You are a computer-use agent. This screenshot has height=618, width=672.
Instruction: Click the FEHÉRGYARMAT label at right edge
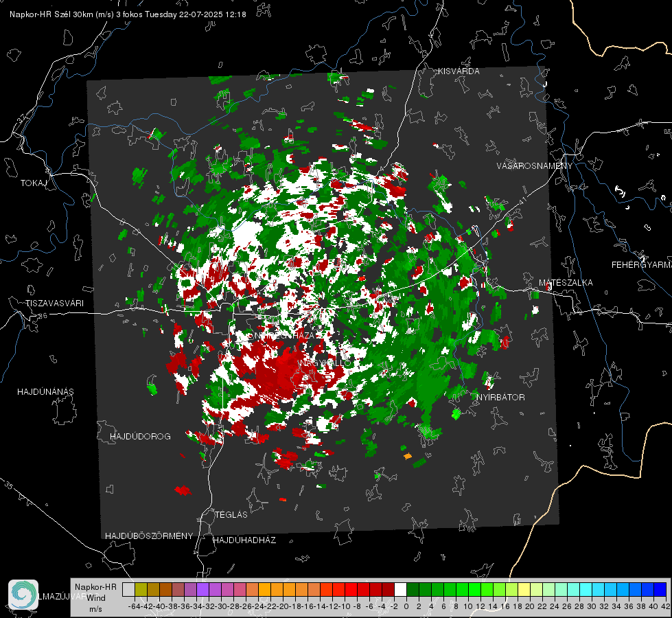(x=642, y=265)
